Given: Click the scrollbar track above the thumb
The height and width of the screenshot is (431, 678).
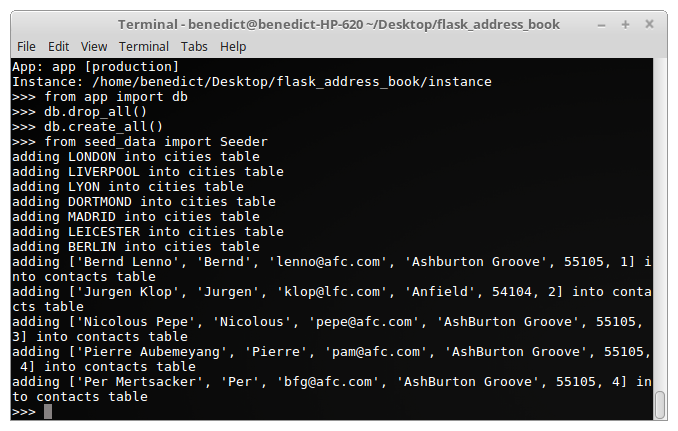Looking at the screenshot, I should point(660,225).
